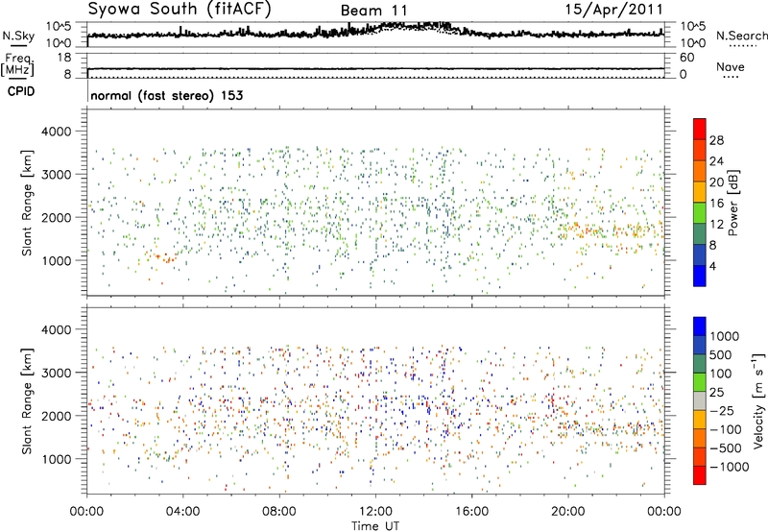Click the 'Freq. [MHz]' axis label

[x=18, y=64]
